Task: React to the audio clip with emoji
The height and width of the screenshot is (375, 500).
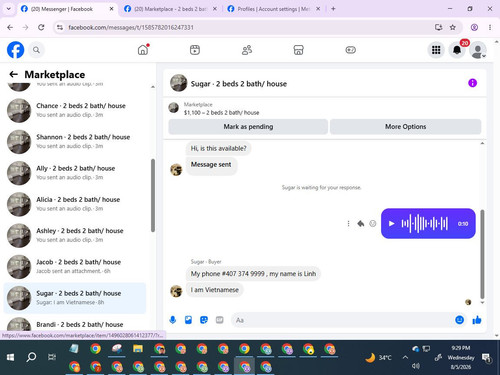Action: coord(373,224)
